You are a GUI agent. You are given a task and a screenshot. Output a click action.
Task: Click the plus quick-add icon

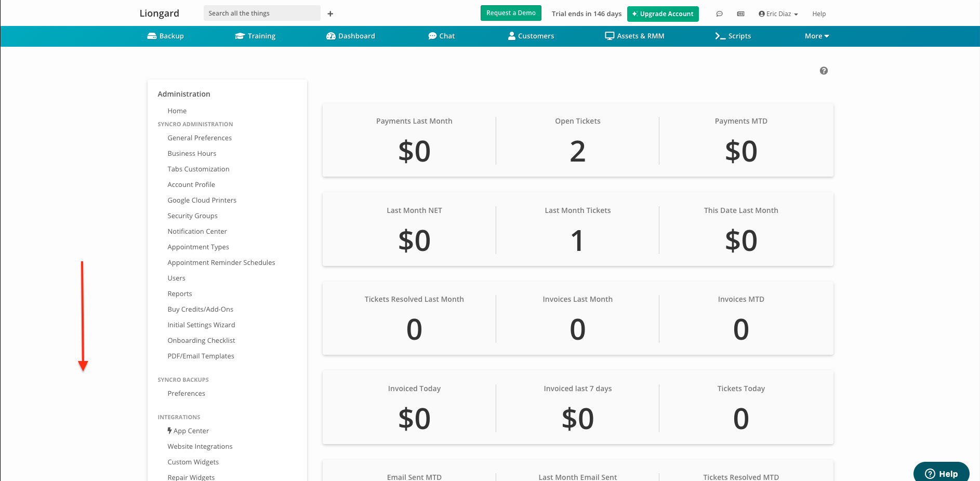tap(330, 14)
